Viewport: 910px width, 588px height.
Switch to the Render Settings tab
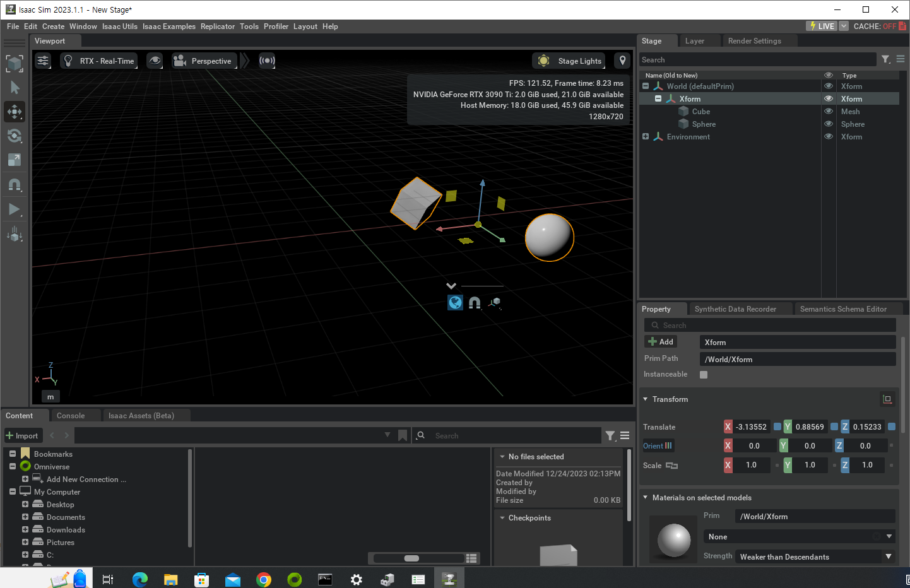(x=755, y=41)
